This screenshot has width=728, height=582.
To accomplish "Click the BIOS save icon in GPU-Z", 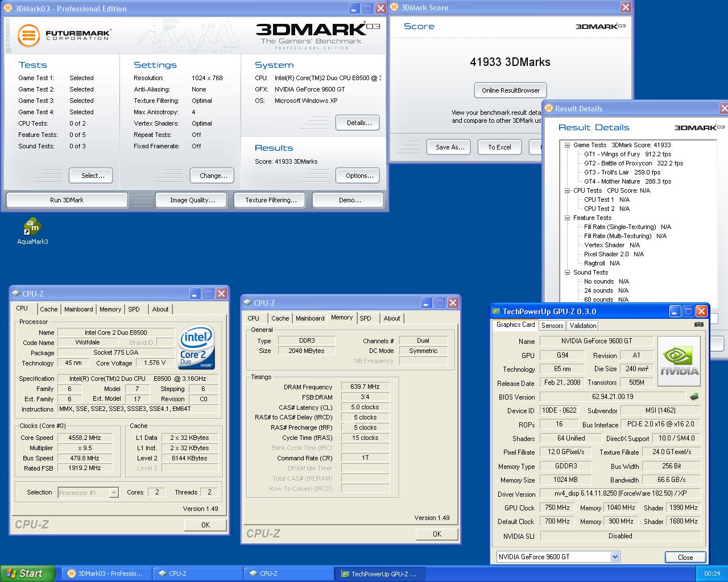I will tap(694, 397).
